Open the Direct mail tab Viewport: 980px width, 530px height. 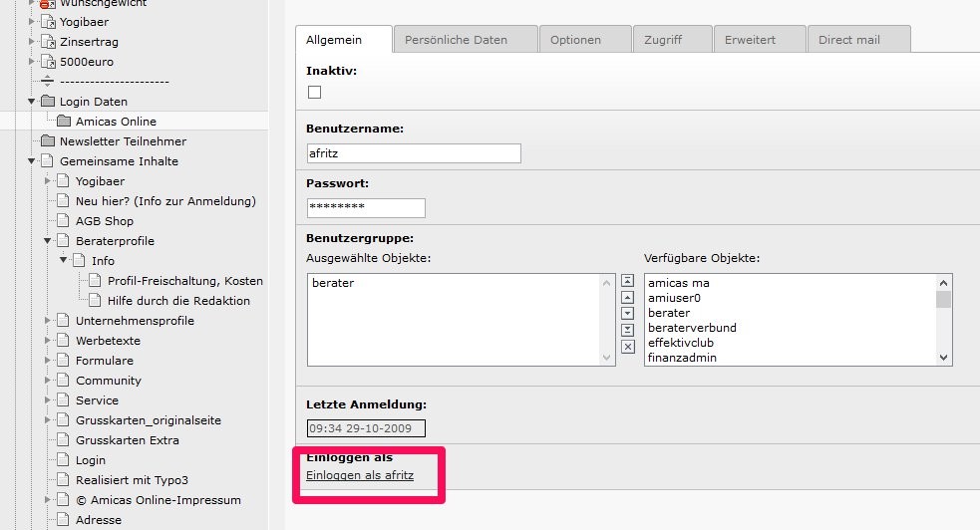click(849, 40)
